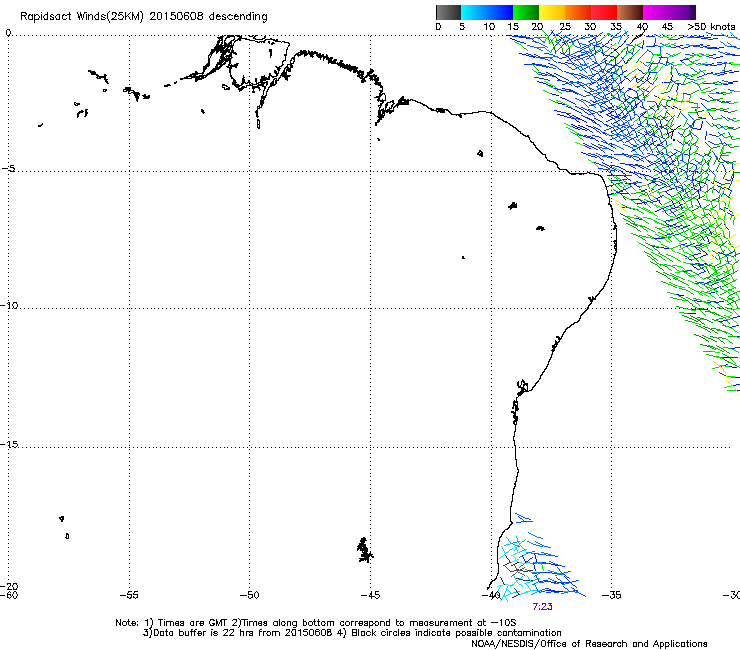Click the -45 longitude axis label
Image resolution: width=740 pixels, height=650 pixels.
[370, 595]
